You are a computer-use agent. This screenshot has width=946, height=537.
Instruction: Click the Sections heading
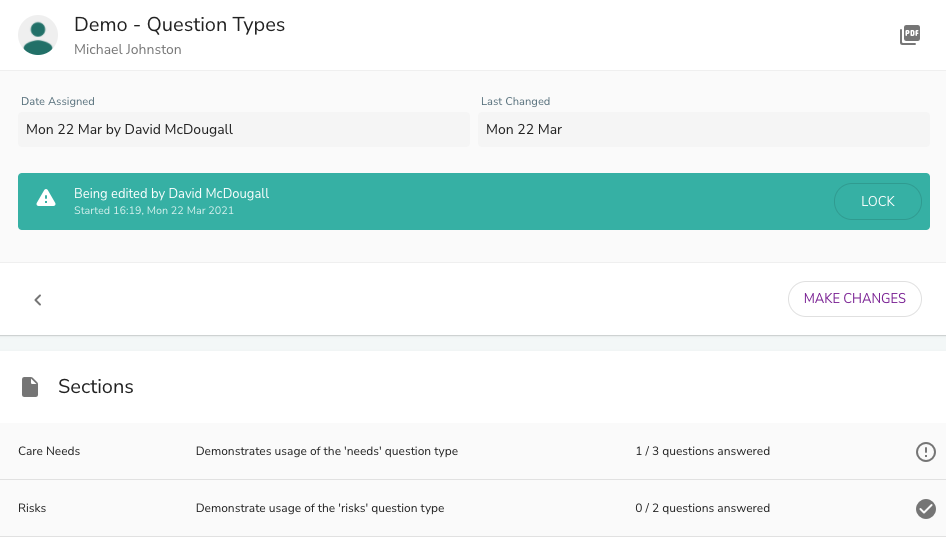pyautogui.click(x=95, y=387)
